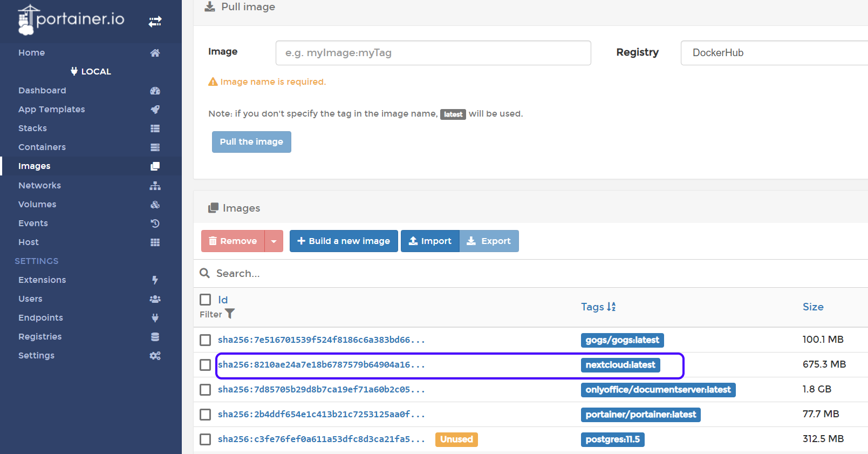Select the Host grid icon
The image size is (868, 454).
click(x=155, y=242)
